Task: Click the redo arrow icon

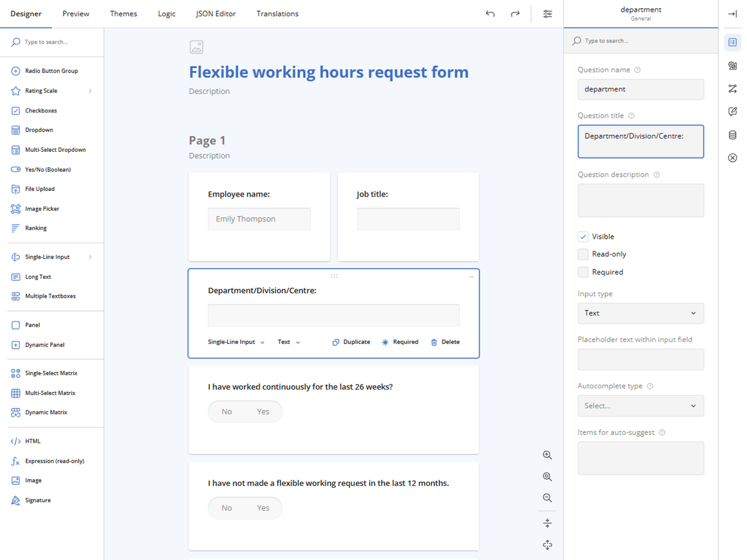Action: pos(515,14)
